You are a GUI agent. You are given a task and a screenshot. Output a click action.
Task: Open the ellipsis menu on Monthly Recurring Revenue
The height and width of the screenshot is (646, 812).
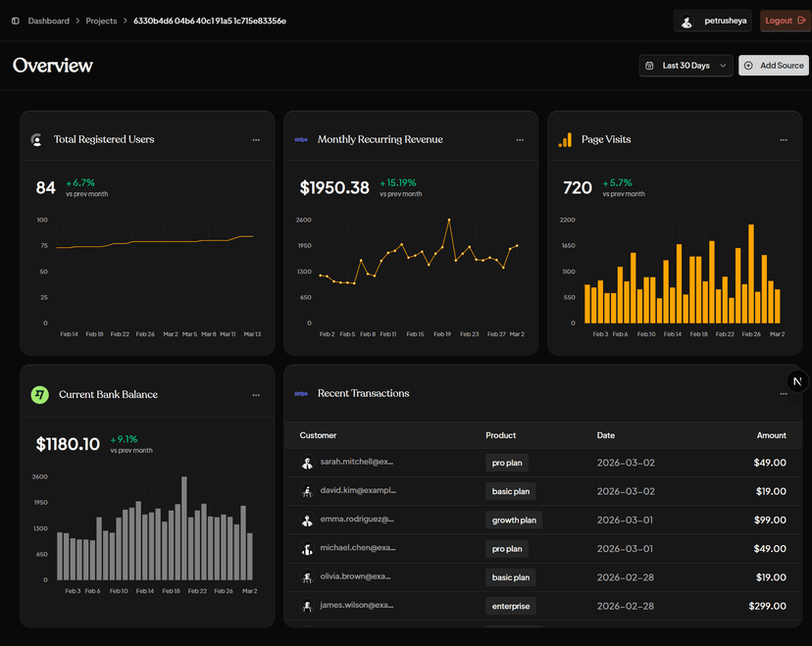click(x=520, y=139)
